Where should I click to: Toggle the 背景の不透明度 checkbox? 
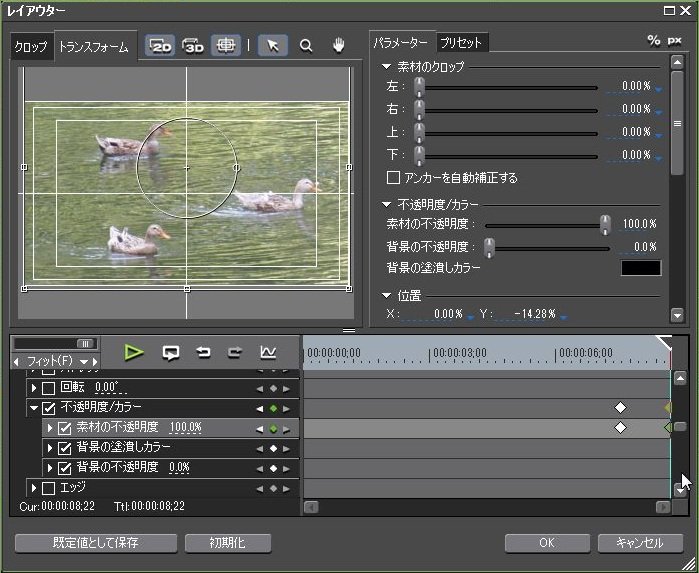(65, 468)
